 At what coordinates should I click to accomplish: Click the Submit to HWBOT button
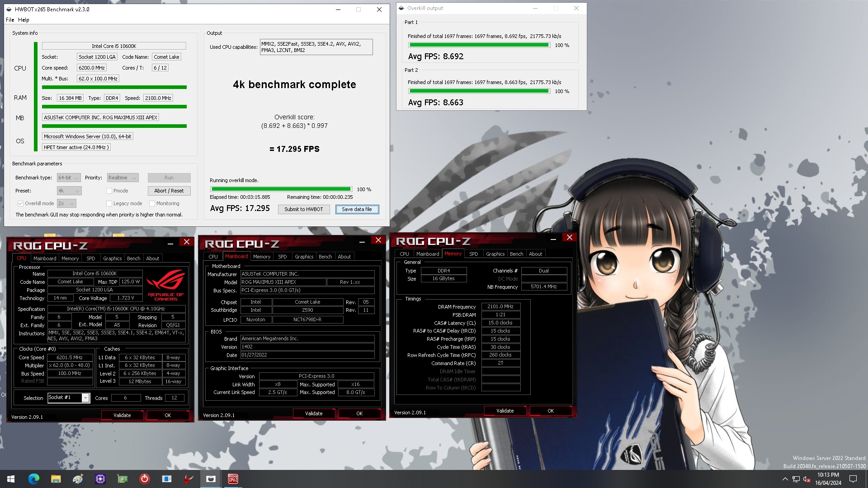tap(304, 209)
